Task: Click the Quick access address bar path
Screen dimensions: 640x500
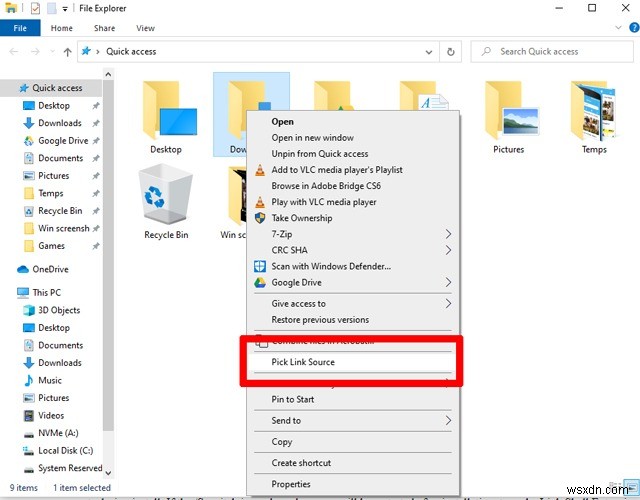Action: (x=131, y=51)
